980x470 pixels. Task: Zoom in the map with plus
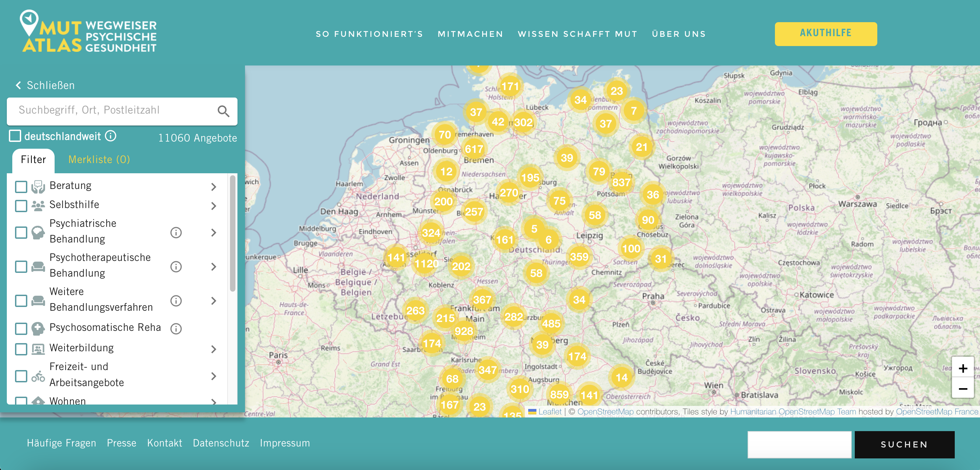[963, 368]
